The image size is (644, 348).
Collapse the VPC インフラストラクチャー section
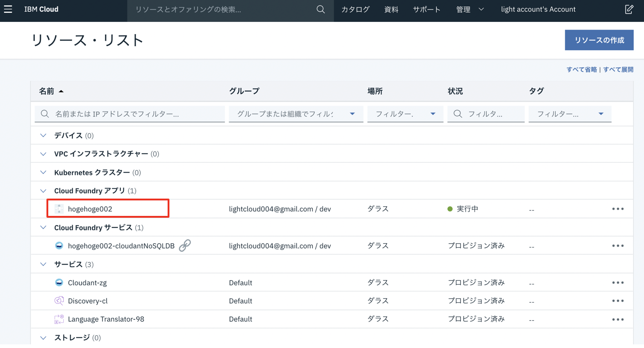point(43,154)
